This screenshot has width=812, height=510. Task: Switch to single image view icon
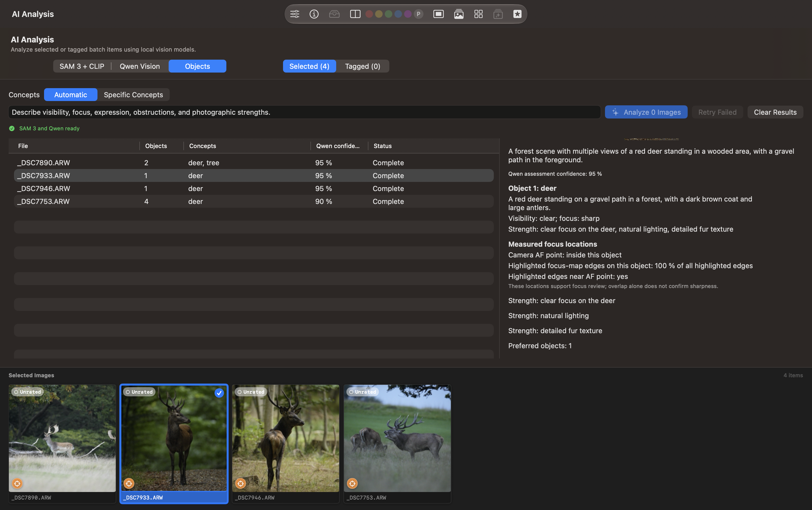(x=438, y=14)
